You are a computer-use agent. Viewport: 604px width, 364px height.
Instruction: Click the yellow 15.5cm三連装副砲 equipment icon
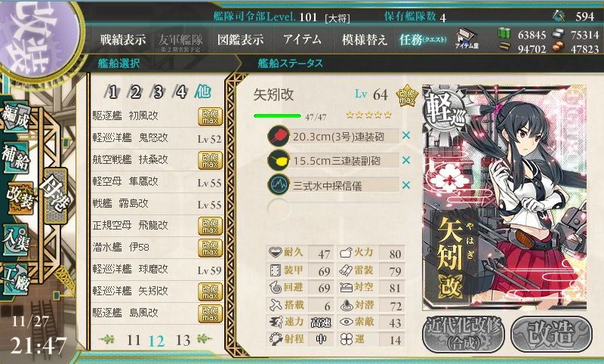[x=278, y=160]
